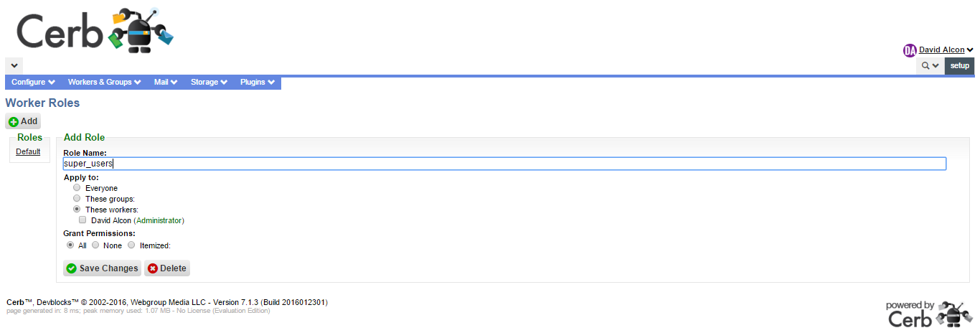
Task: Click the red X Delete icon
Action: [x=153, y=268]
